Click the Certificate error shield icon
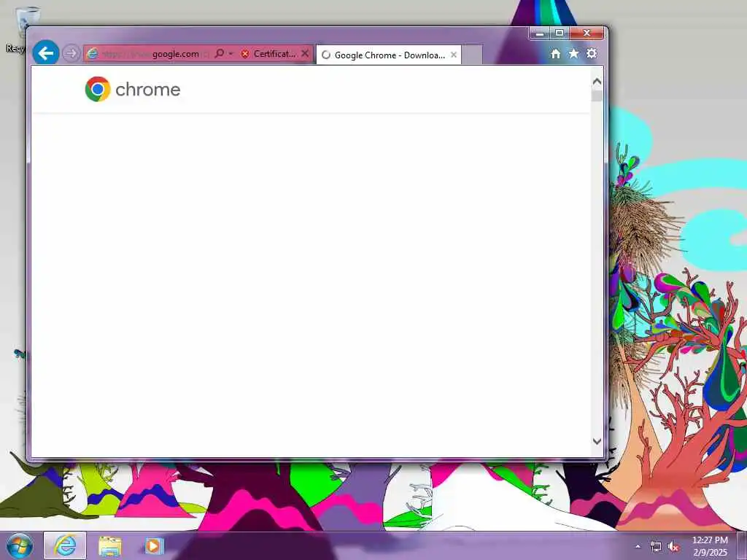The width and height of the screenshot is (747, 560). [x=245, y=54]
